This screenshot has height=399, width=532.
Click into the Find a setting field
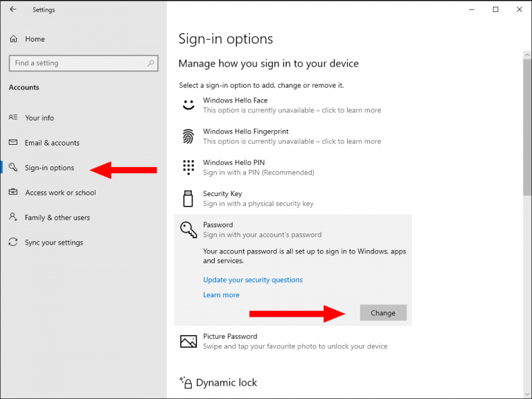tap(83, 63)
